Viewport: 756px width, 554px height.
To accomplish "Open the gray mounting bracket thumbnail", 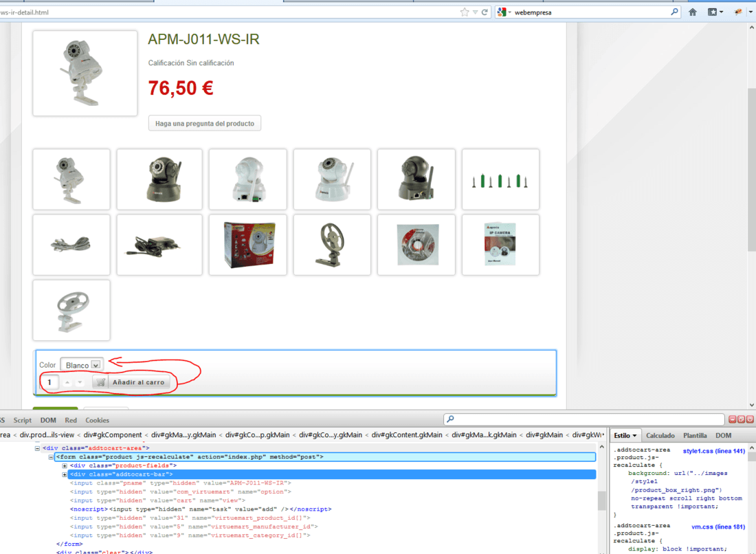I will (332, 245).
